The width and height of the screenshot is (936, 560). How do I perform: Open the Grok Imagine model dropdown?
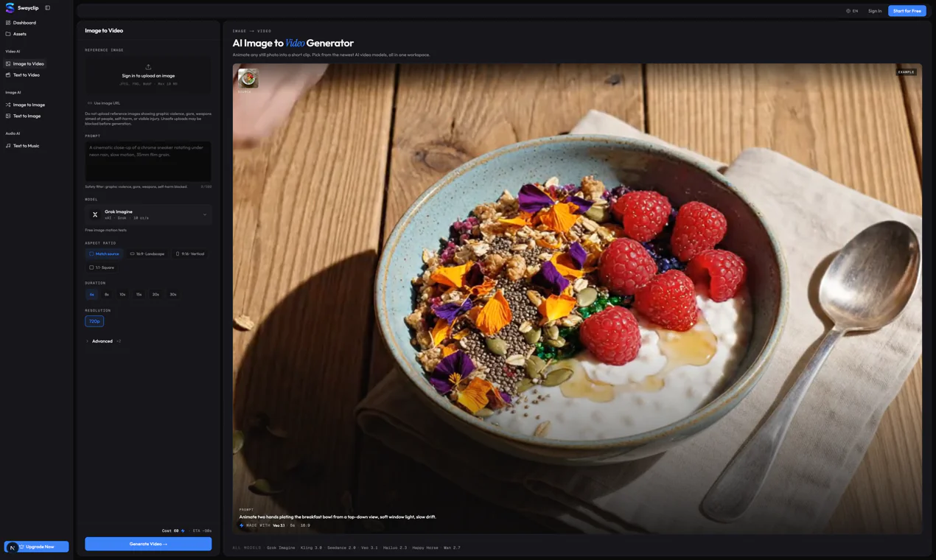tap(148, 214)
